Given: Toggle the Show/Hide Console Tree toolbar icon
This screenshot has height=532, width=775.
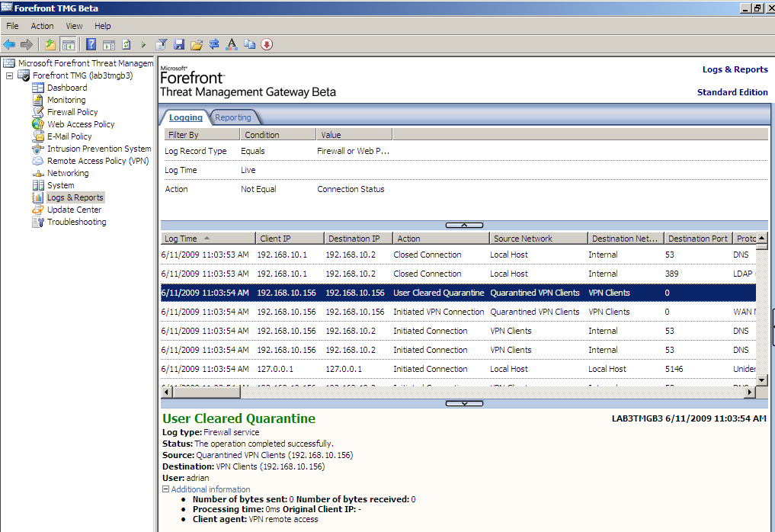Looking at the screenshot, I should click(69, 44).
